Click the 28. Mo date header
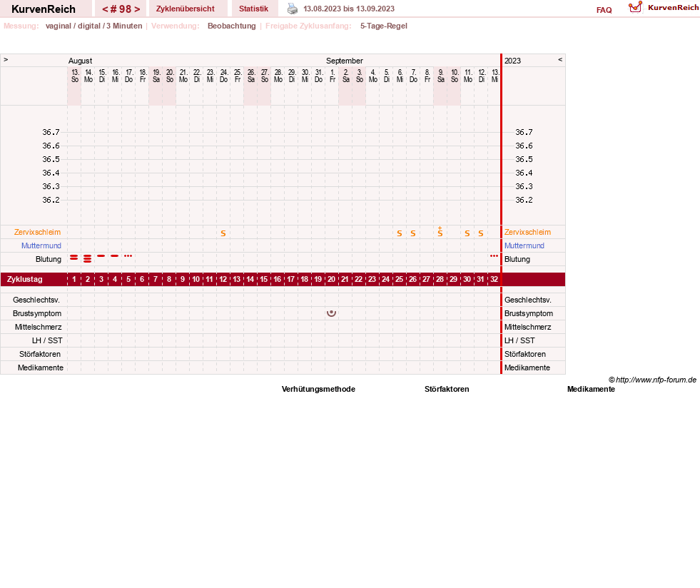Screen dimensions: 700x588 point(278,76)
